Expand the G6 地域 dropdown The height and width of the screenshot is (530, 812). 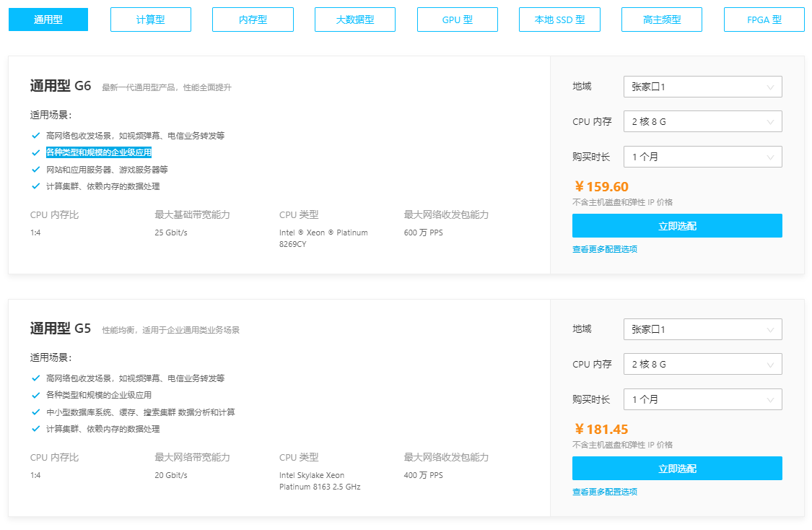coord(702,87)
